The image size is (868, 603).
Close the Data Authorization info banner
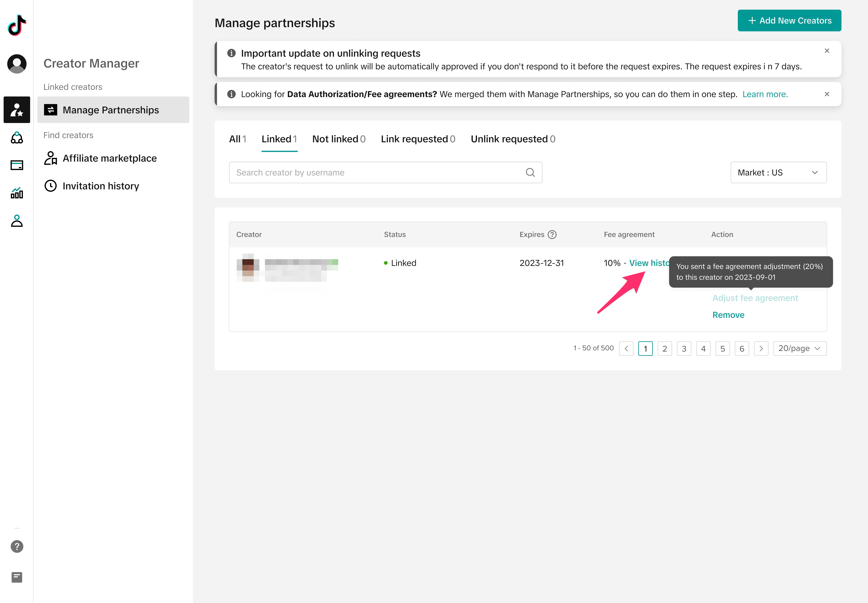[x=826, y=94]
